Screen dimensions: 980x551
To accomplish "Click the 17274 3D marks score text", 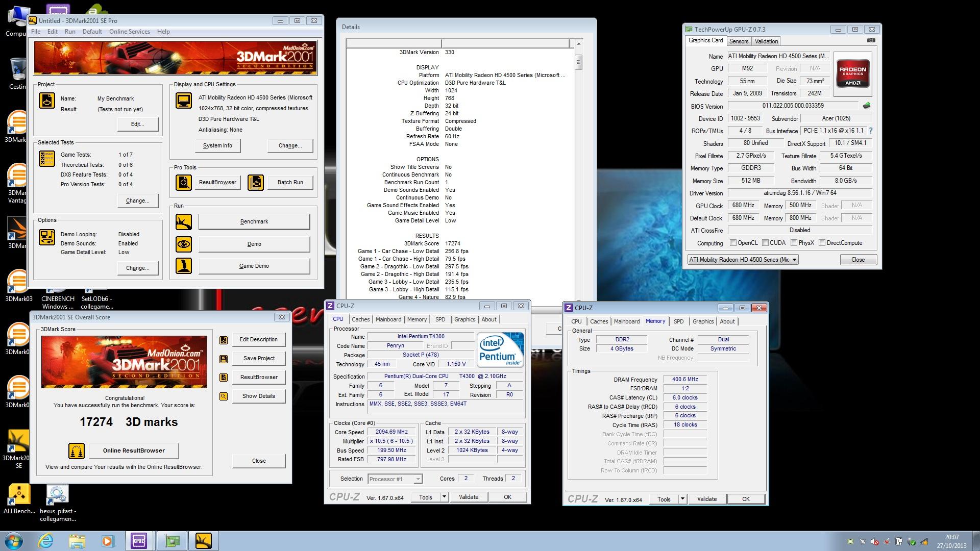I will tap(129, 422).
